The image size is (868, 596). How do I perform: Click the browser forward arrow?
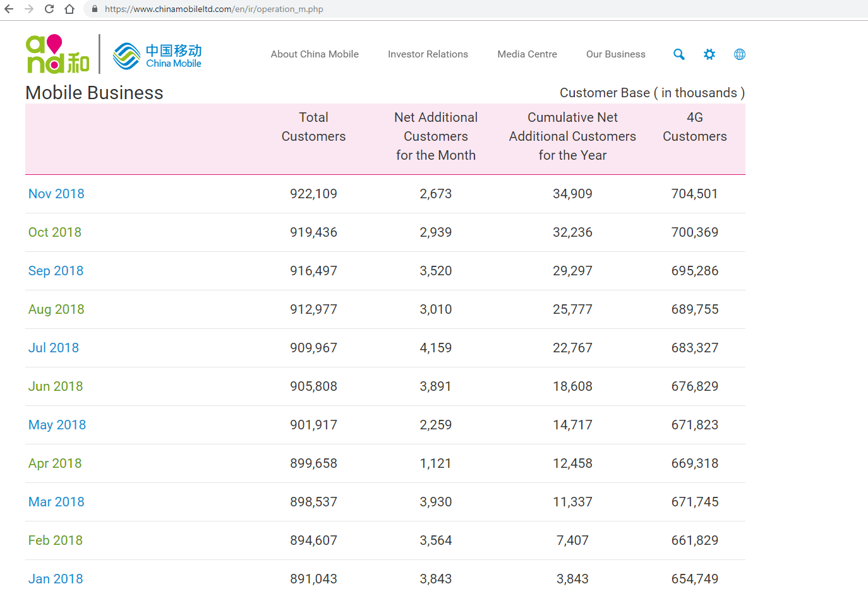coord(29,9)
